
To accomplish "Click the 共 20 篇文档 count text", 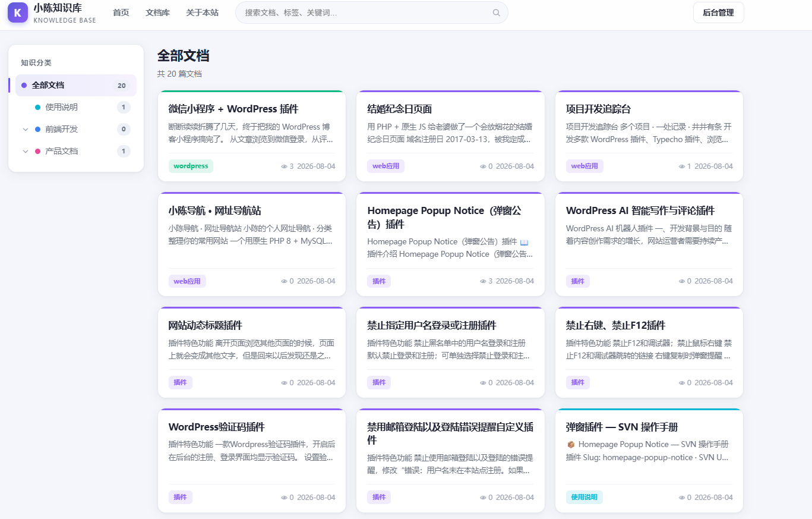I will [179, 74].
